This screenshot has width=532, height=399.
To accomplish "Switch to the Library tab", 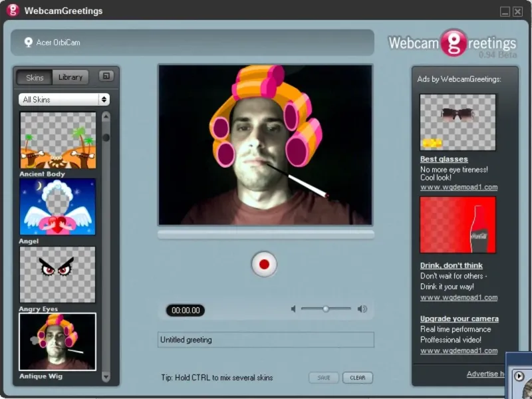I will click(70, 77).
